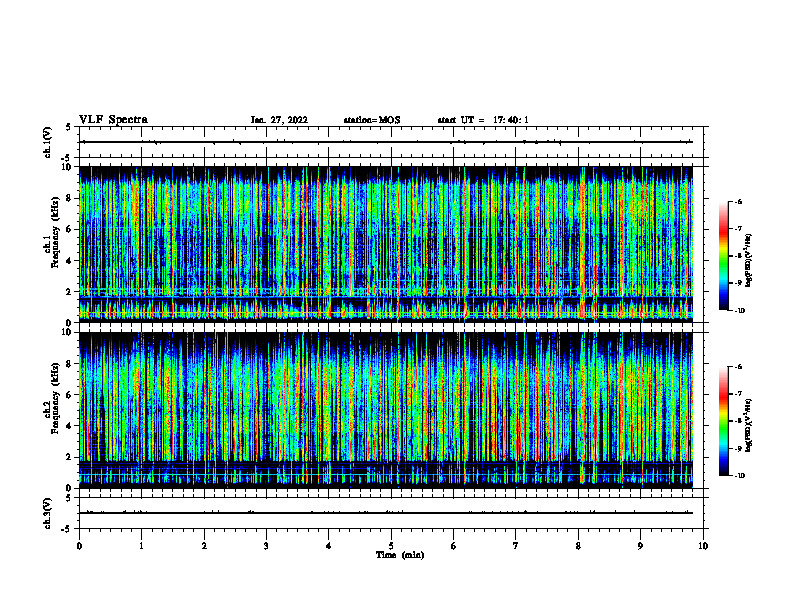Select the ch.1 "Frequency (kHz)" axis label

tap(55, 232)
